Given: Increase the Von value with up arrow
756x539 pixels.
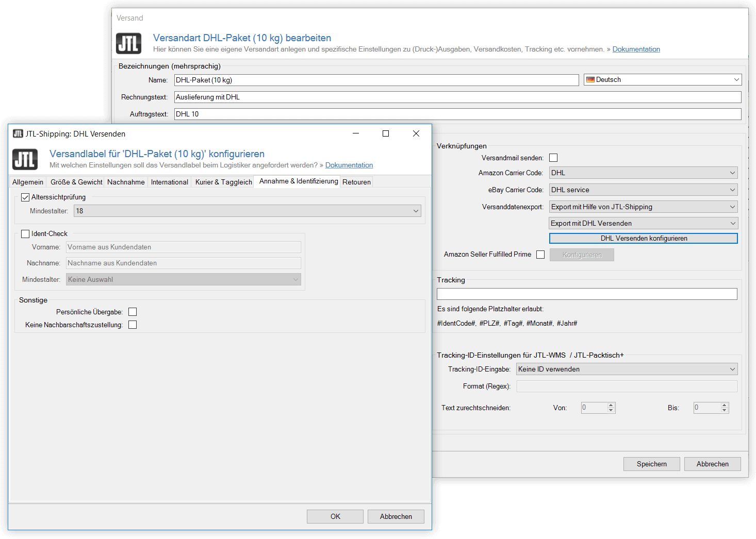Looking at the screenshot, I should (611, 405).
